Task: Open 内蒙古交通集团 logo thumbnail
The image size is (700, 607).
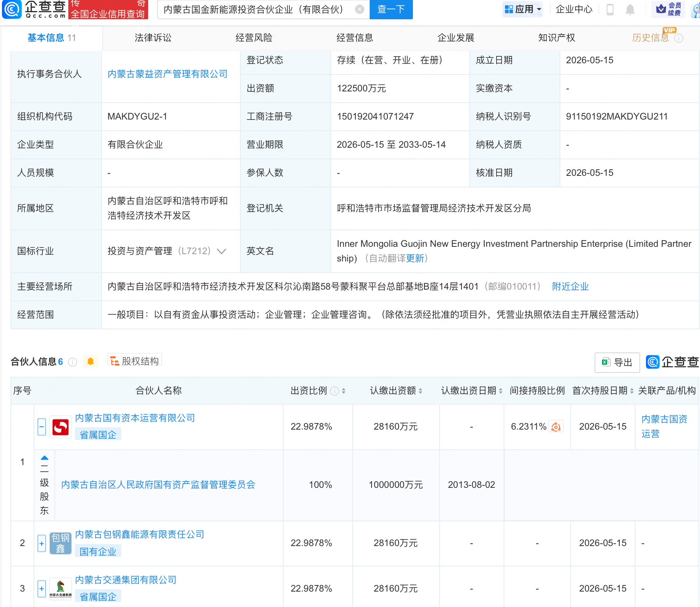Action: pos(61,589)
